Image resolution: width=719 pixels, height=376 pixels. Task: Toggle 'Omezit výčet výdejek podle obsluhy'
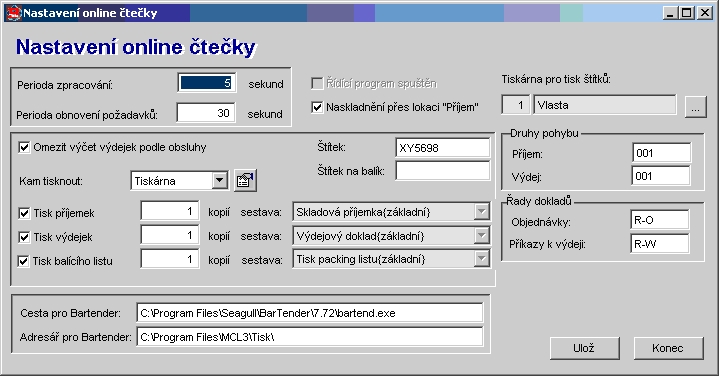coord(24,148)
